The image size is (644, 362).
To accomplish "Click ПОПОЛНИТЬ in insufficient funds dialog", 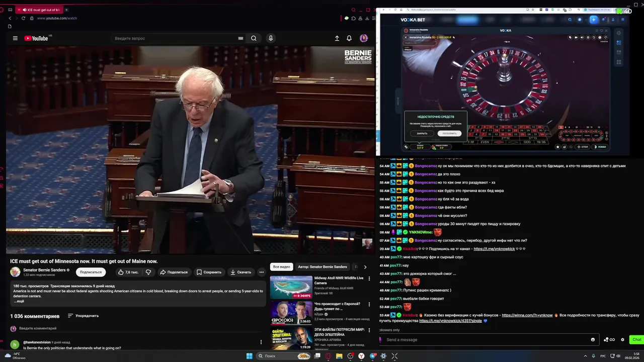I will (449, 133).
